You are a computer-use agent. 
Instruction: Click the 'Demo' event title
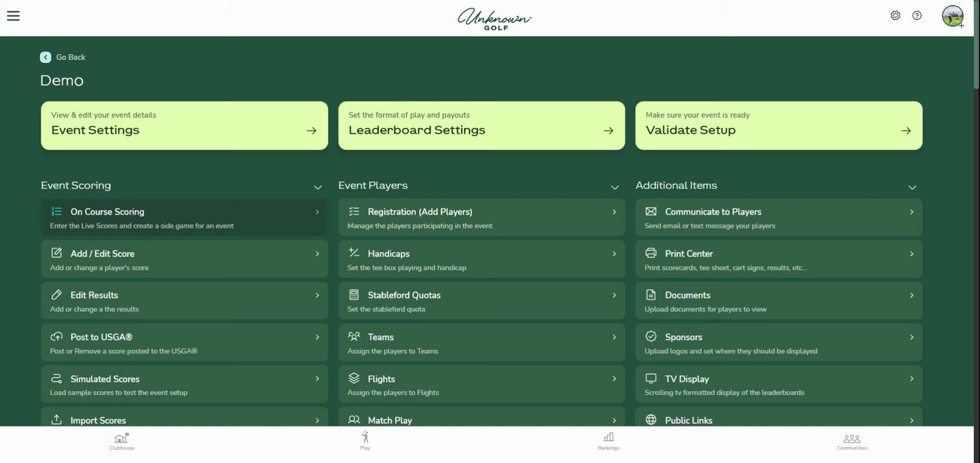point(62,80)
